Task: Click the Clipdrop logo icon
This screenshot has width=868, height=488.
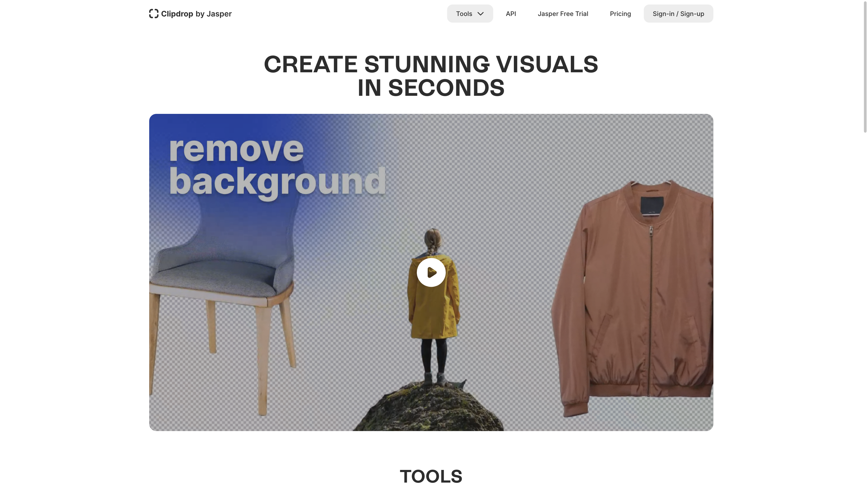Action: [x=154, y=14]
